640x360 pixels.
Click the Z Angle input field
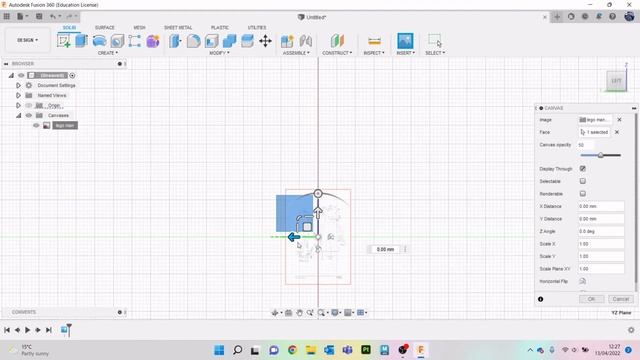pyautogui.click(x=601, y=231)
